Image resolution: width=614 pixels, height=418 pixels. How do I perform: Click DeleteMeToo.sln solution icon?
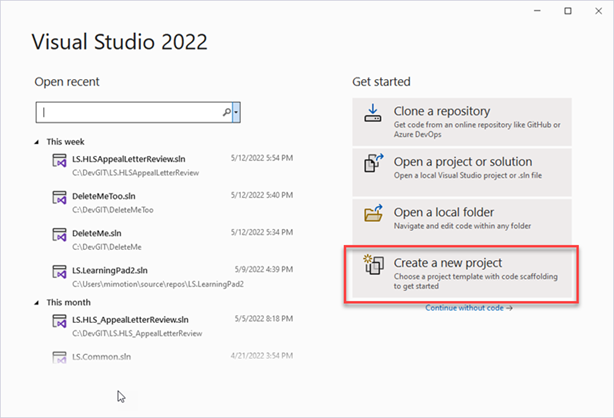click(60, 197)
